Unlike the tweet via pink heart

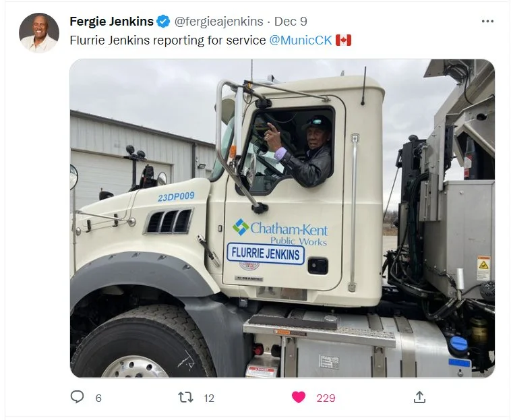[299, 397]
